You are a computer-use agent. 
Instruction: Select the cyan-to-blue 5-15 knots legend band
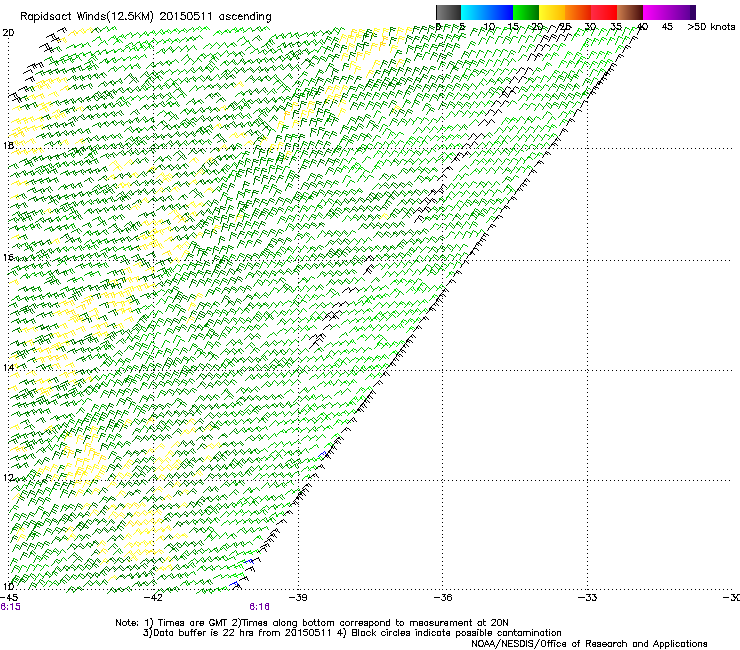tap(487, 12)
